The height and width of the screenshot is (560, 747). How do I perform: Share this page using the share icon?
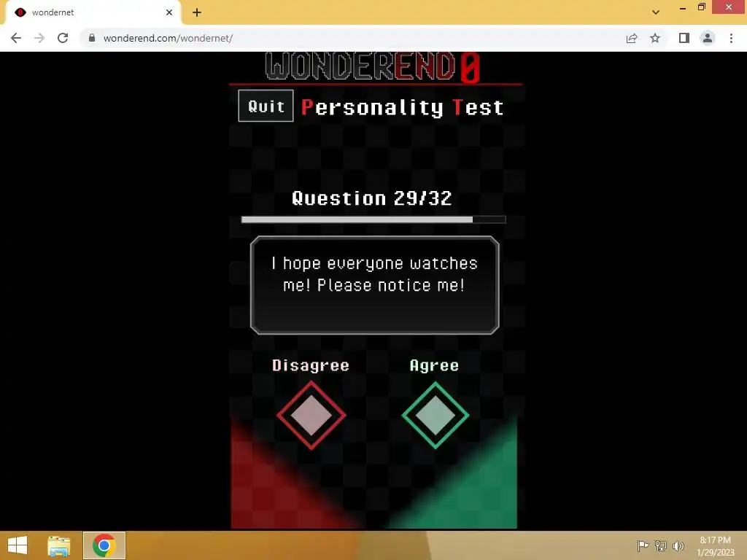(x=632, y=38)
